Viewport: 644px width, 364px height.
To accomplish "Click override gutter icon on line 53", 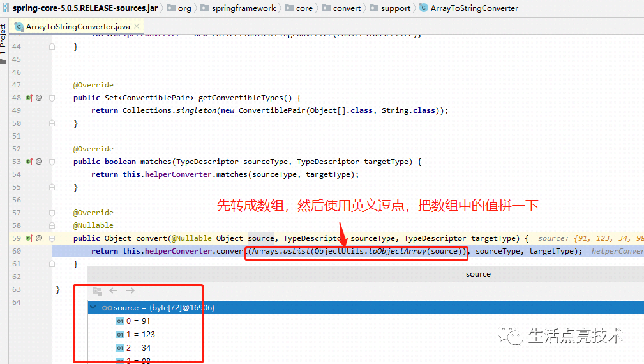I will pos(29,162).
